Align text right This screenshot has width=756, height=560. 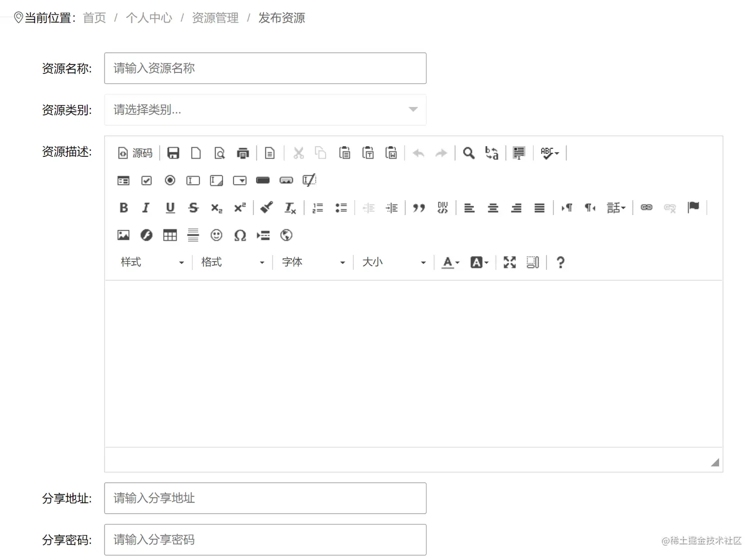pos(516,208)
